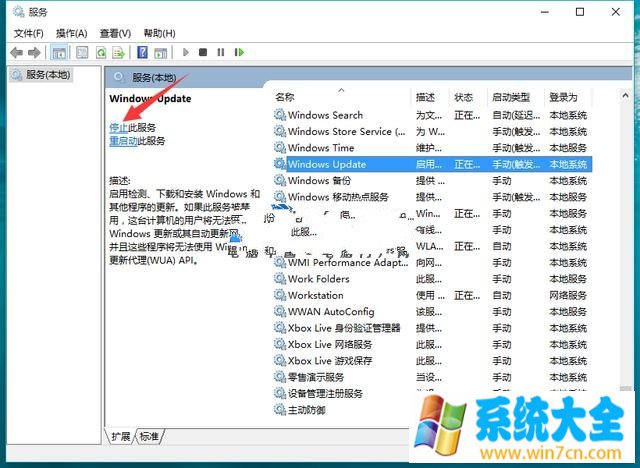Click gear icon beside Workstation
The width and height of the screenshot is (640, 468).
280,295
